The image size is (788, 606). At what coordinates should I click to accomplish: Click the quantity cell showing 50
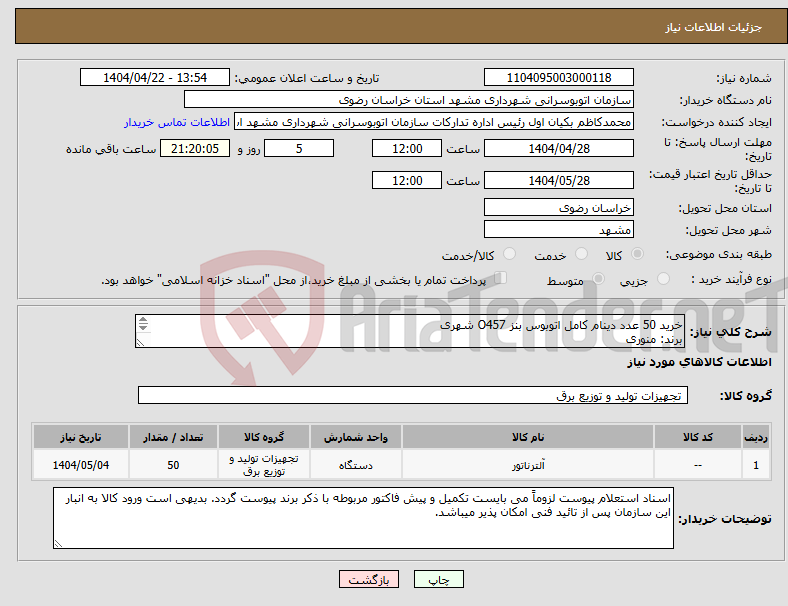(x=173, y=465)
